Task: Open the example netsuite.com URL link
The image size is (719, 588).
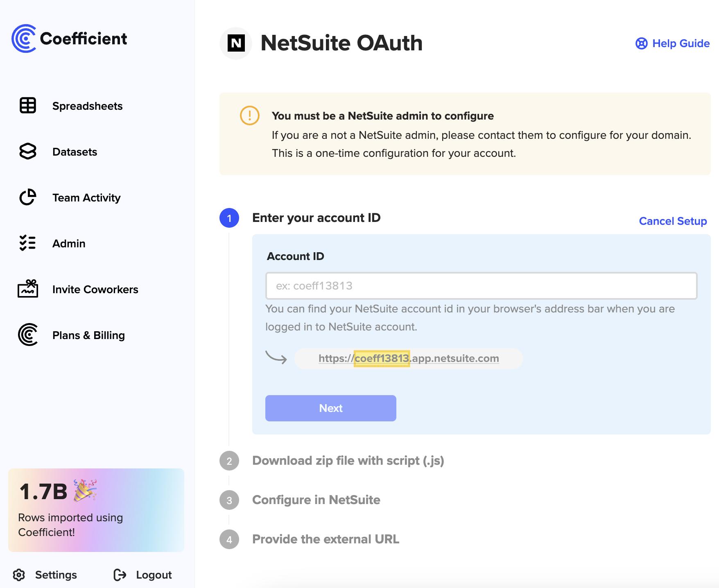Action: [x=409, y=358]
